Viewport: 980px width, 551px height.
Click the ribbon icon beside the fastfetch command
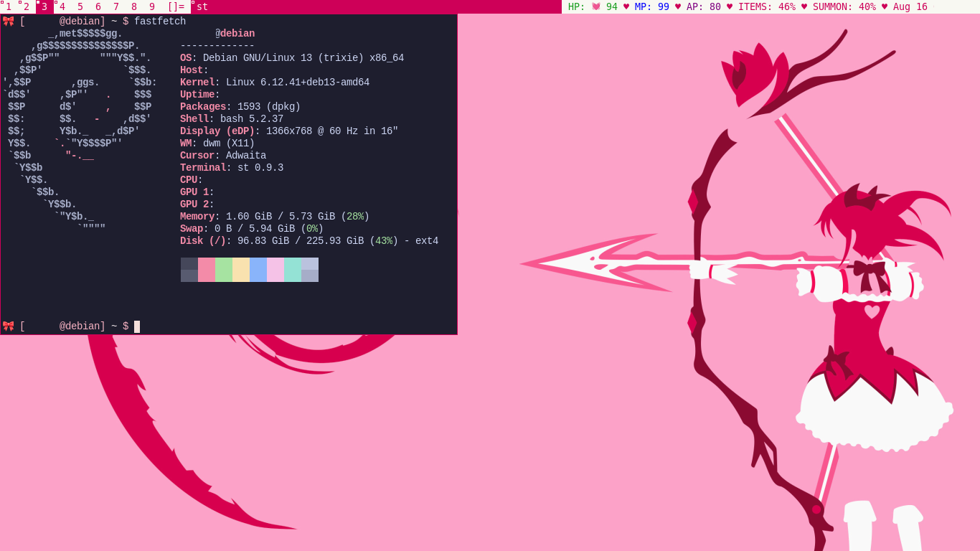coord(9,22)
